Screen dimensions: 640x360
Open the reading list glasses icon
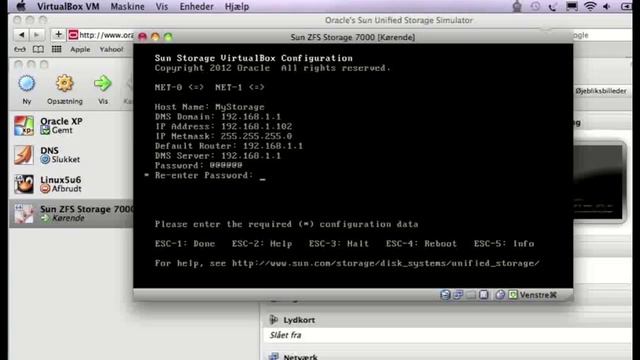tap(20, 49)
